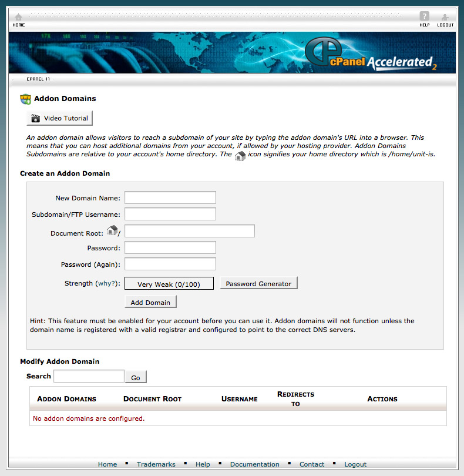Viewport: 464px width, 476px height.
Task: Focus the New Domain Name field
Action: coord(170,197)
